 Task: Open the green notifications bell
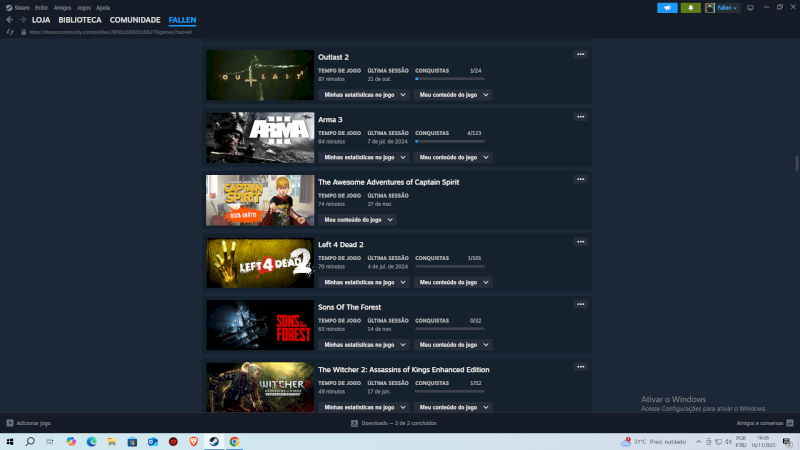coord(690,8)
